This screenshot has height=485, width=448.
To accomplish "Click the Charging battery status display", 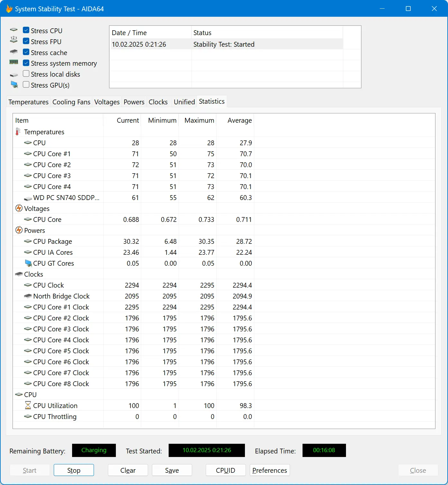I will (94, 450).
